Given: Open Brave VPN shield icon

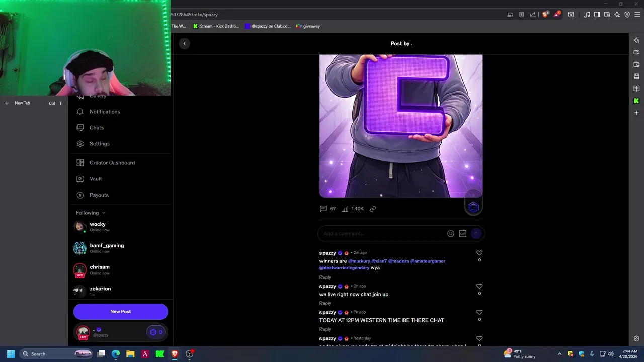Looking at the screenshot, I should click(x=627, y=15).
